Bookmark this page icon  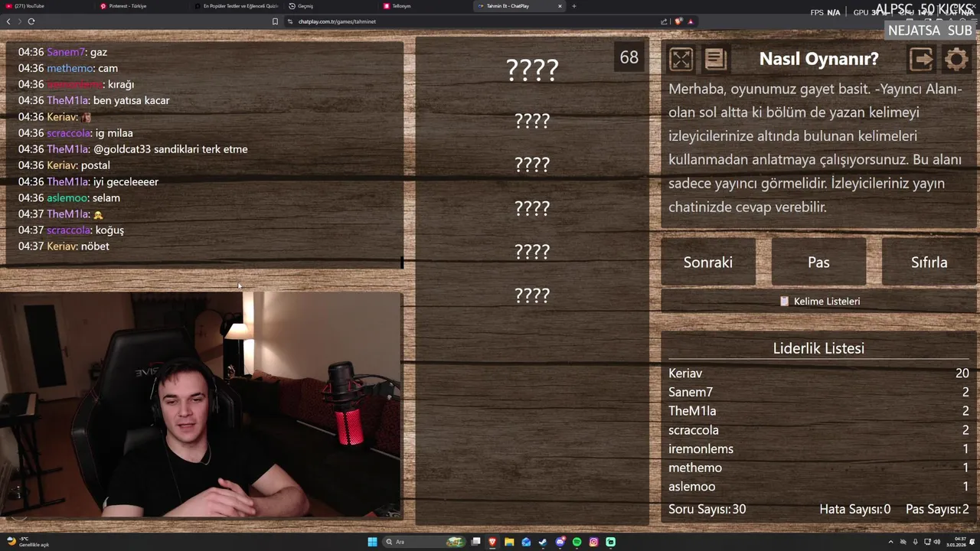275,21
